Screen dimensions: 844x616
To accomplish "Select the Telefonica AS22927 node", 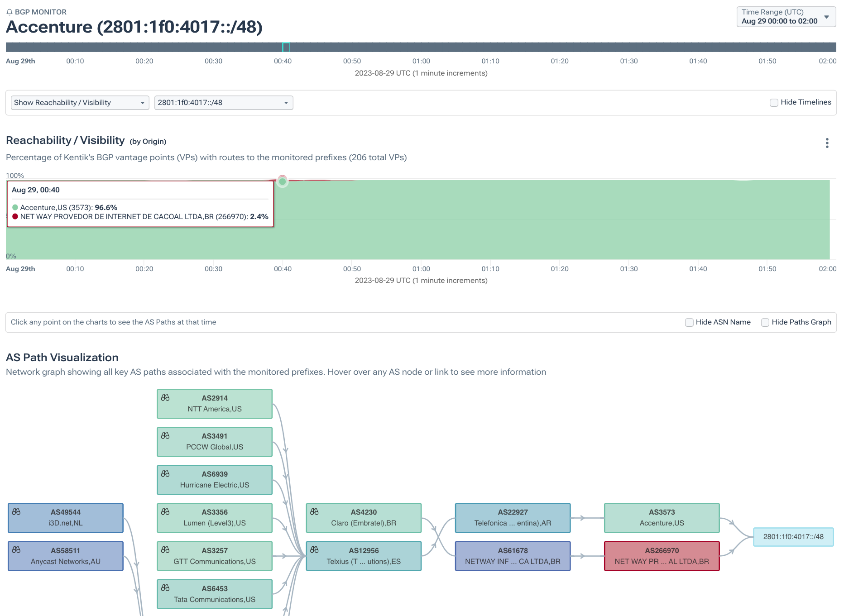I will click(x=513, y=518).
